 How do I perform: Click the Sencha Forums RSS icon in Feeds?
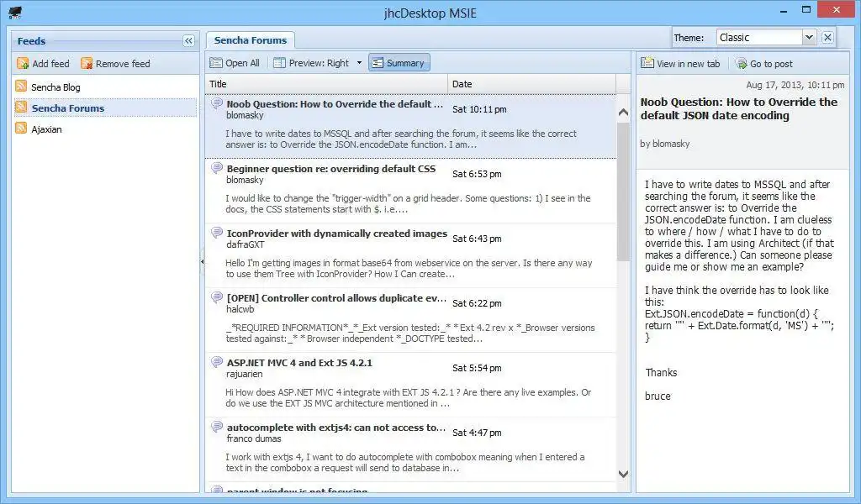coord(21,107)
